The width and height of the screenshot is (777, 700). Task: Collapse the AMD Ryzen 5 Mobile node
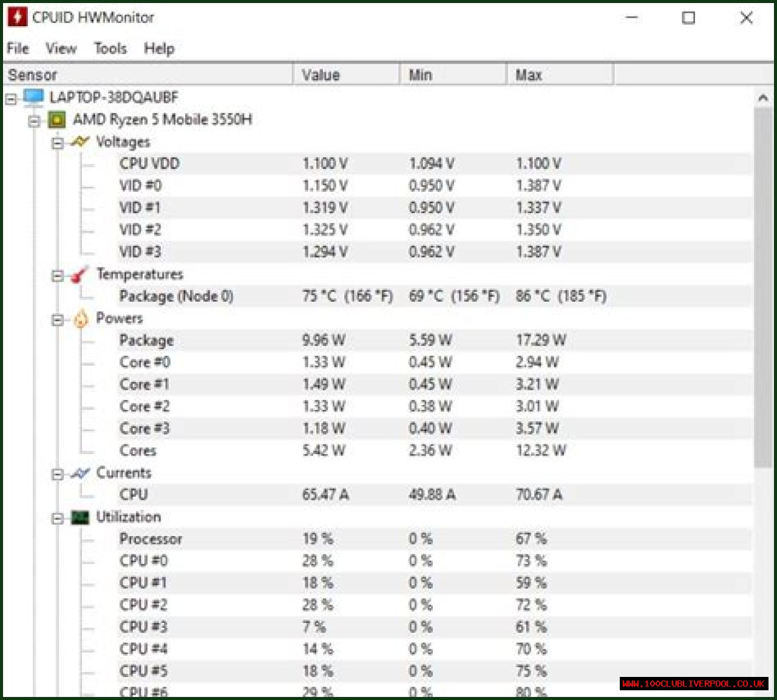point(35,121)
